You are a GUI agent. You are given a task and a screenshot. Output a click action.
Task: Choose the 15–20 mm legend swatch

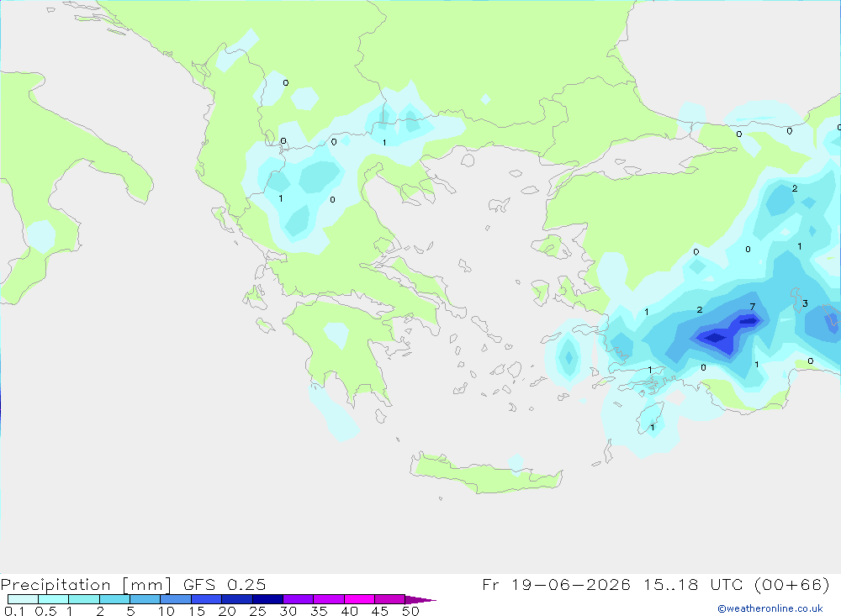(x=206, y=599)
